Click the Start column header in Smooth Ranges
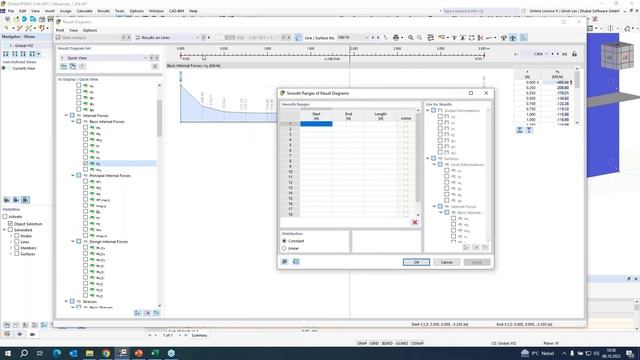 point(316,116)
